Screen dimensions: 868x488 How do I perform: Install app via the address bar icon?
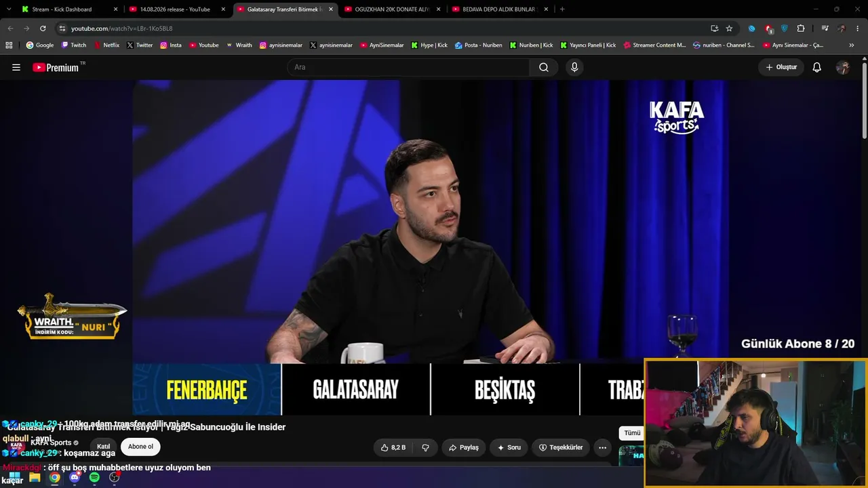[714, 28]
